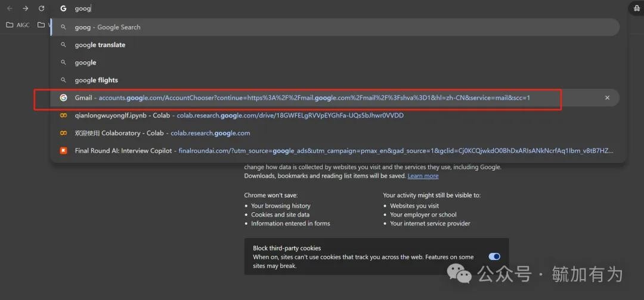Open the Gmail AccountChooser suggestion
Screen dimensions: 644x300
click(298, 98)
